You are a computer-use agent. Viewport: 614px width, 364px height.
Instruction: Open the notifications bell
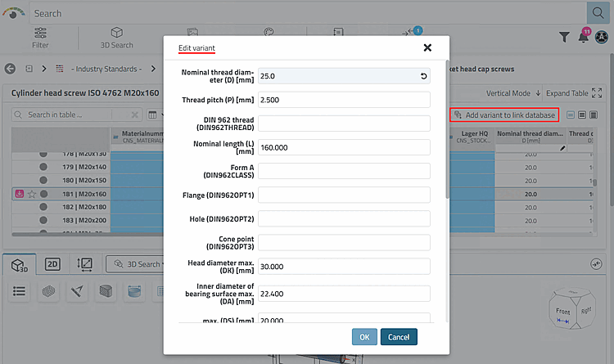click(x=584, y=36)
